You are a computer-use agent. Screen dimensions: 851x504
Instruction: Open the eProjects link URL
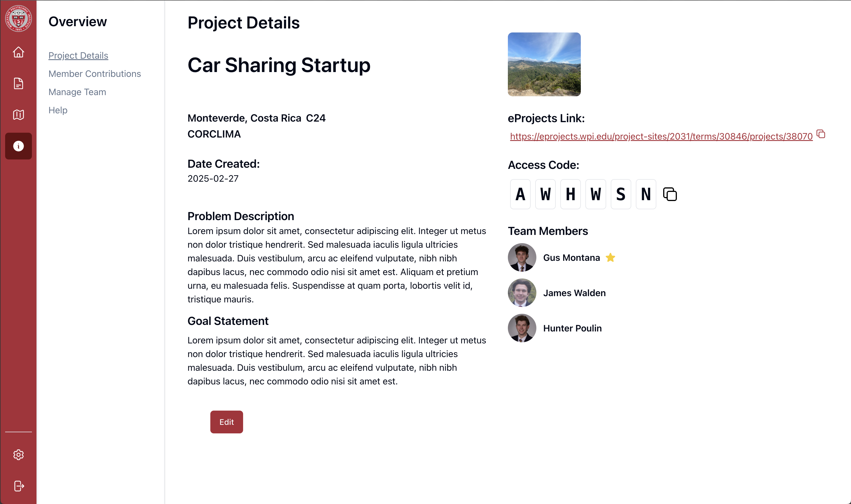point(660,136)
